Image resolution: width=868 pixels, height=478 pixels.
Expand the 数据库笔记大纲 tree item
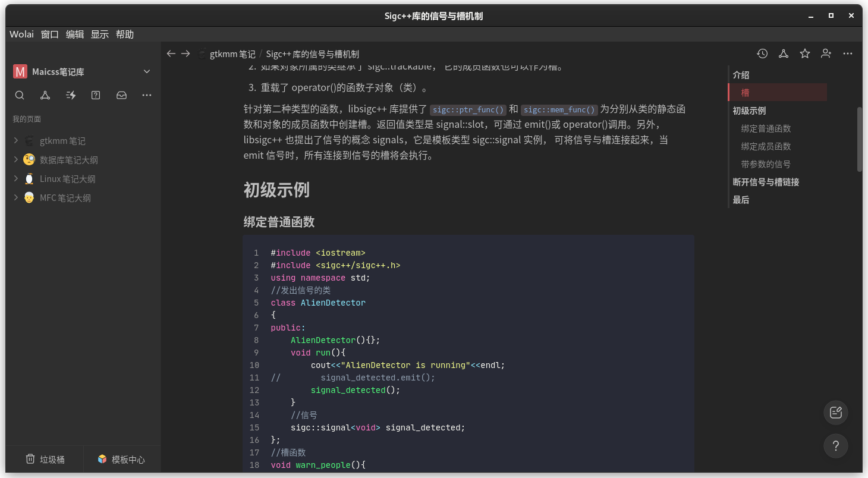click(16, 160)
